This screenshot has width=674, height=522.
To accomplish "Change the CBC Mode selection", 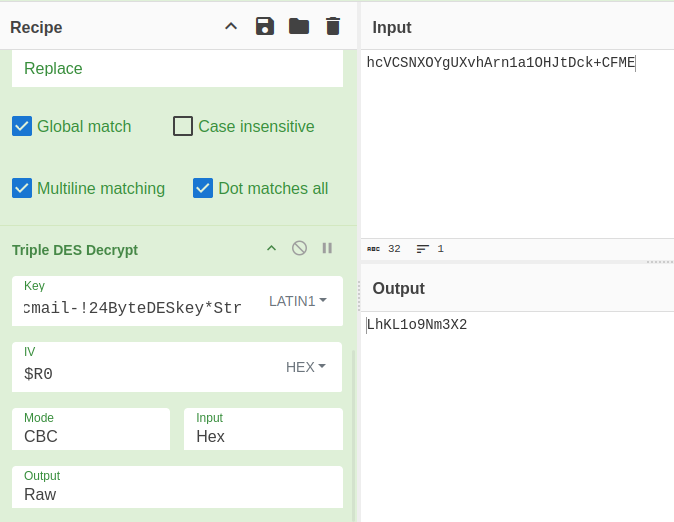I will [x=91, y=436].
